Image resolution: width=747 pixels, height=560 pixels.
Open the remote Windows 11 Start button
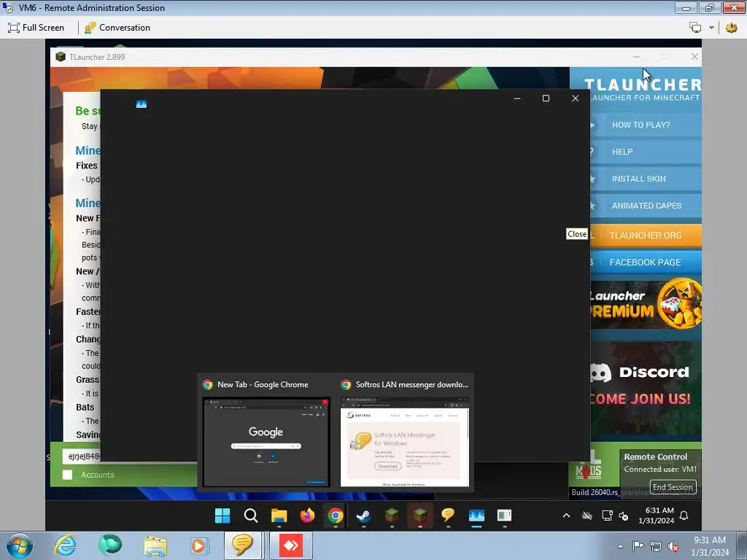pos(222,516)
